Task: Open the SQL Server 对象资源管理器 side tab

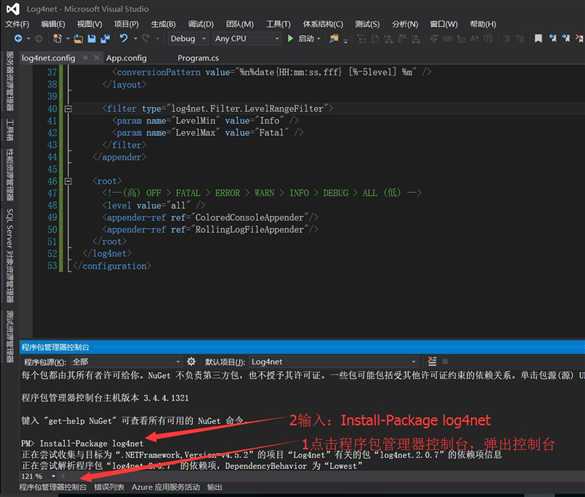Action: click(10, 255)
